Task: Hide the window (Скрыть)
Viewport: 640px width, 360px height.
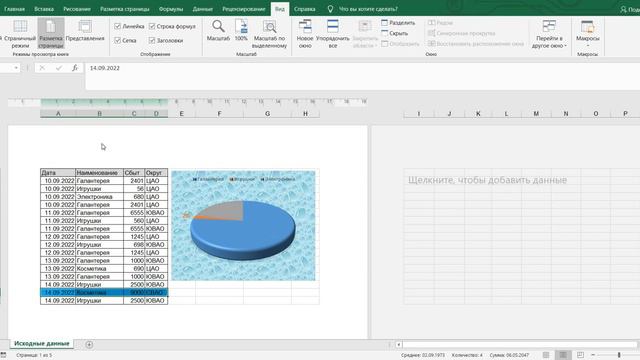Action: (x=394, y=33)
